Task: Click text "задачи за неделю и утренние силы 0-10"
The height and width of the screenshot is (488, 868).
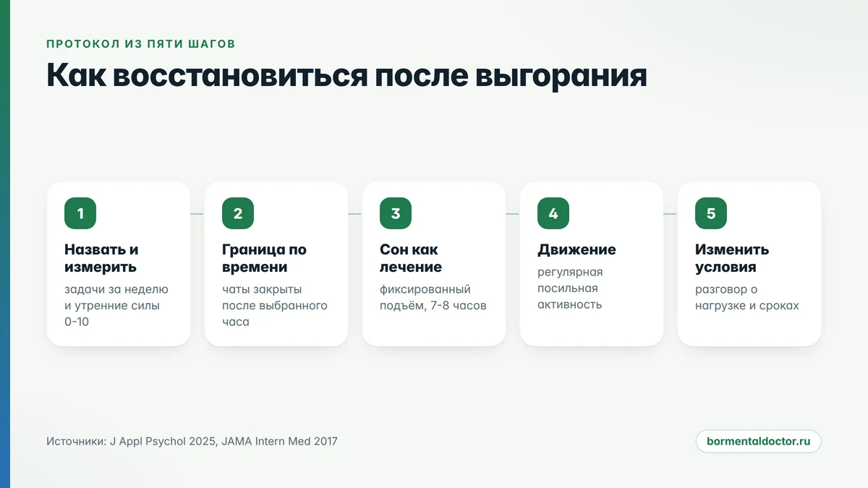Action: (x=116, y=305)
